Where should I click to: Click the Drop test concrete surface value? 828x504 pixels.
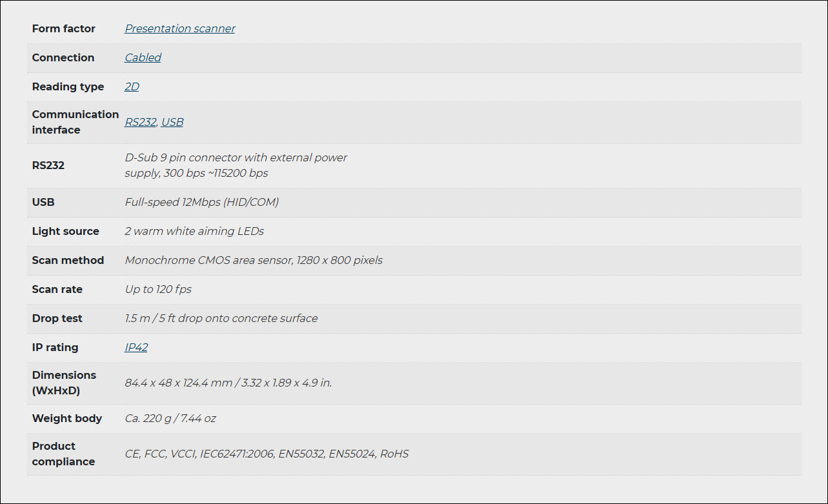(x=221, y=318)
